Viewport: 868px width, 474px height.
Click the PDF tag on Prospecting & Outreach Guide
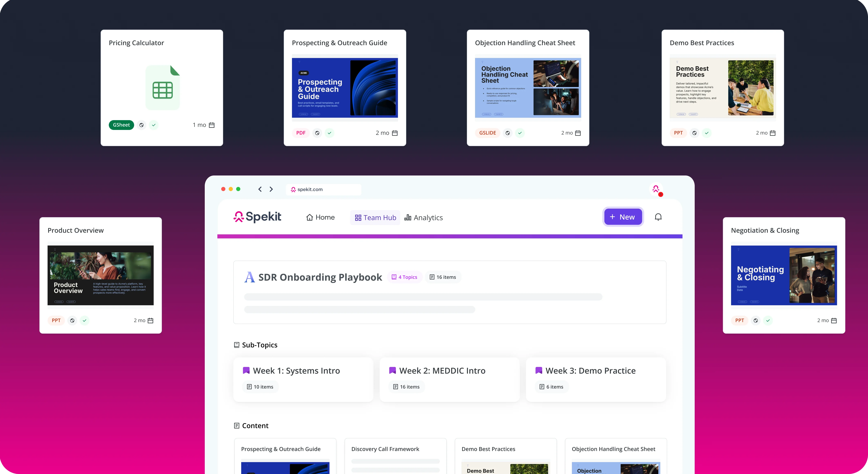(300, 133)
